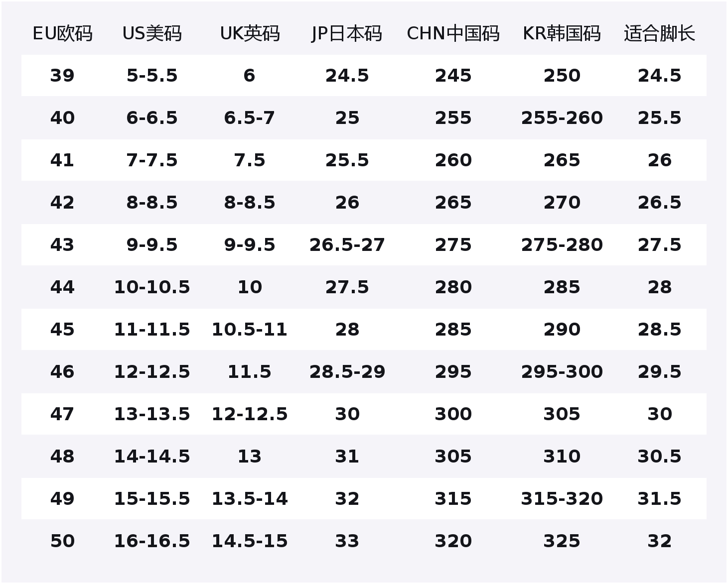Click the 适合脚长 column header

[x=659, y=34]
